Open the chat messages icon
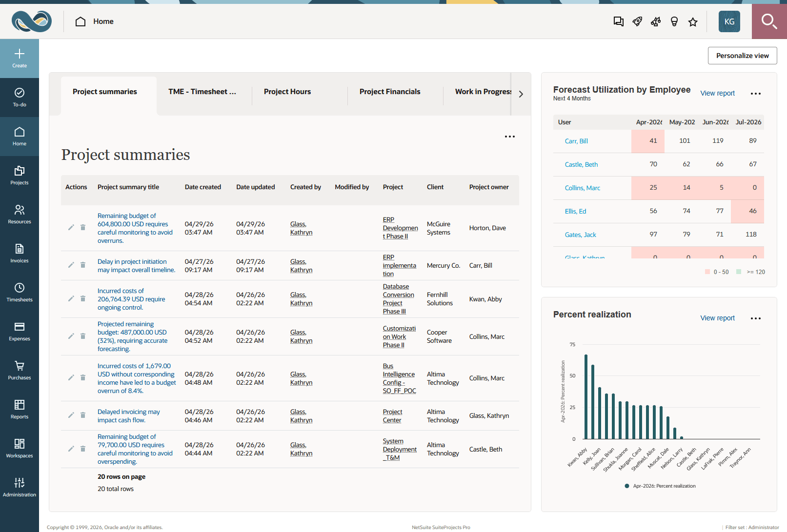 tap(619, 21)
